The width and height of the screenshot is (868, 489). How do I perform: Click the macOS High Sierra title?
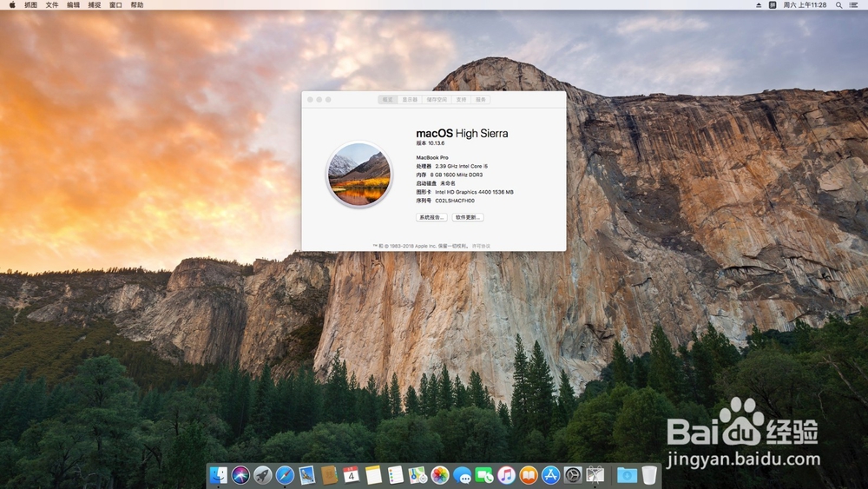tap(462, 133)
